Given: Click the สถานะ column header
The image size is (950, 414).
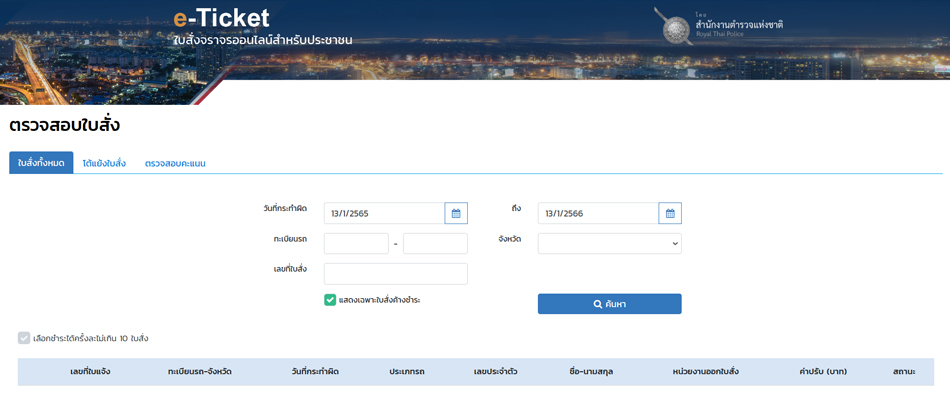Looking at the screenshot, I should click(x=904, y=372).
